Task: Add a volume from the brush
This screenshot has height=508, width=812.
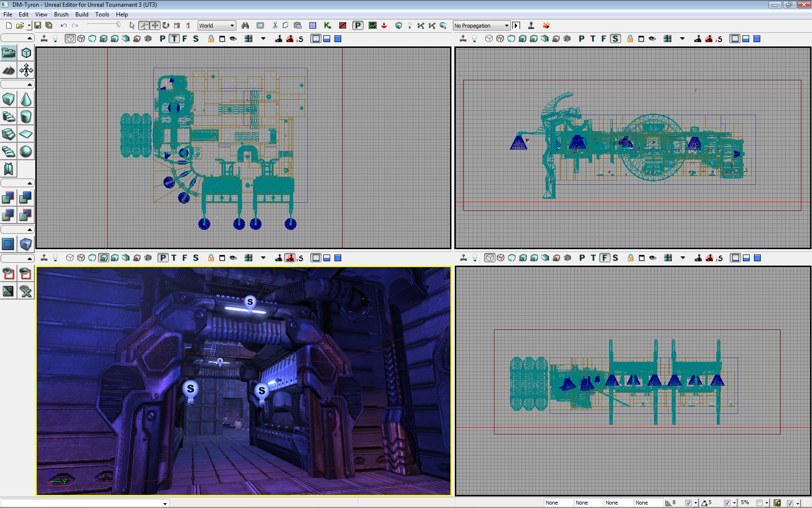Action: pos(26,244)
